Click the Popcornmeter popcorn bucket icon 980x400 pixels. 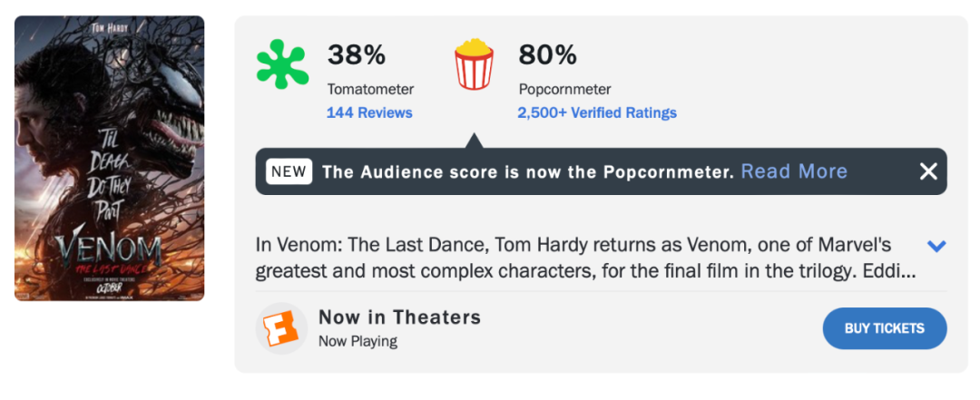point(474,64)
